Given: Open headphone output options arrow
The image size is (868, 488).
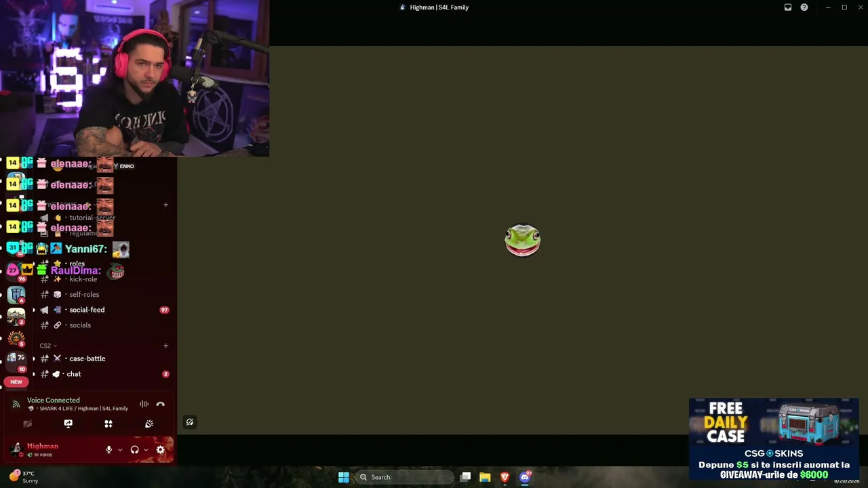Looking at the screenshot, I should 146,449.
